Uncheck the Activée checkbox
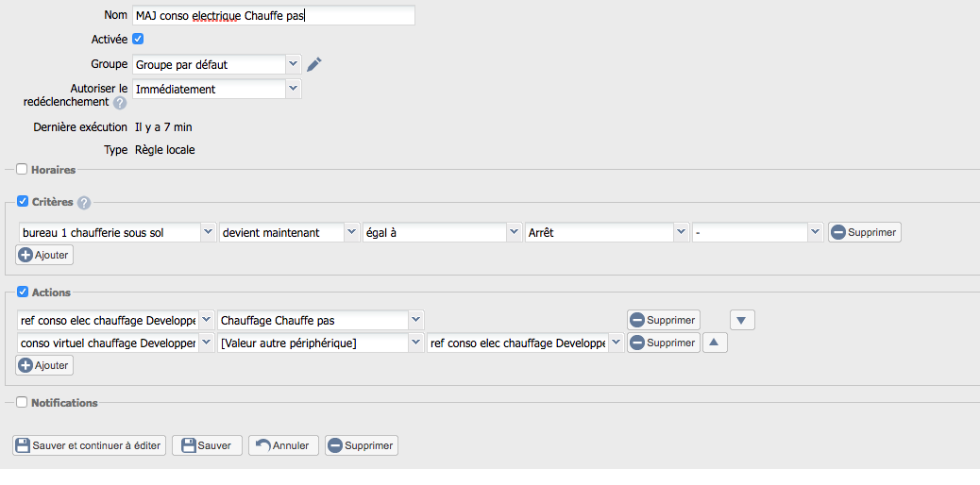980x485 pixels. pos(138,39)
